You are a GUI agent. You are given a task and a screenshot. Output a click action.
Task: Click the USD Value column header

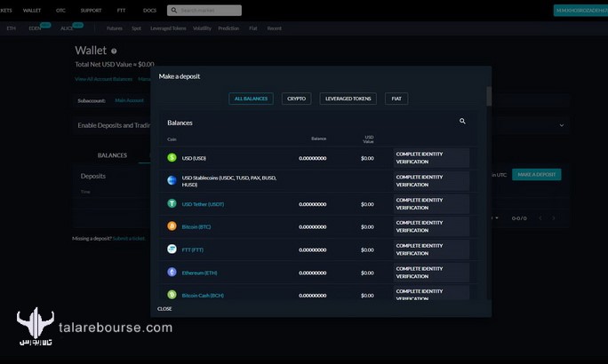368,139
